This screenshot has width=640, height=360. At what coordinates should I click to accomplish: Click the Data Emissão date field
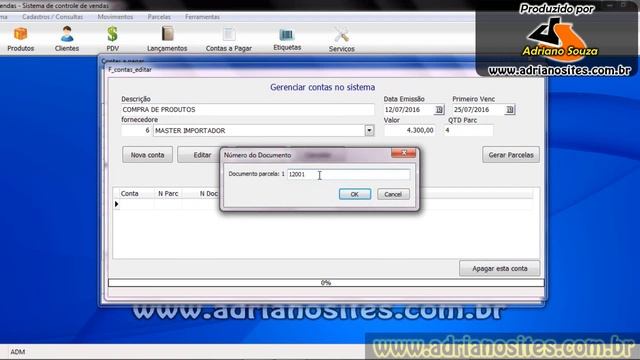(x=409, y=110)
